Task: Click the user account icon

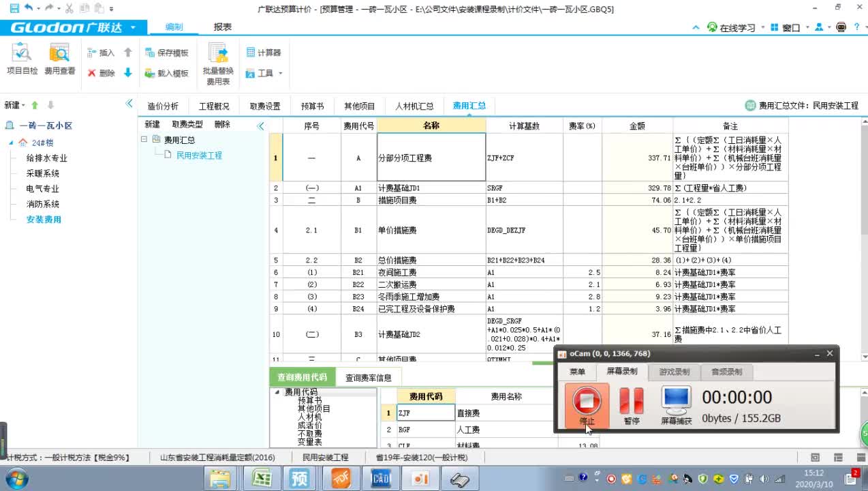Action: tap(819, 27)
